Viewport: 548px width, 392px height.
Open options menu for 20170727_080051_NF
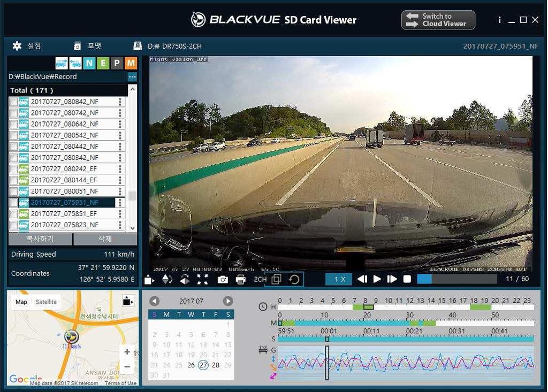pos(120,191)
